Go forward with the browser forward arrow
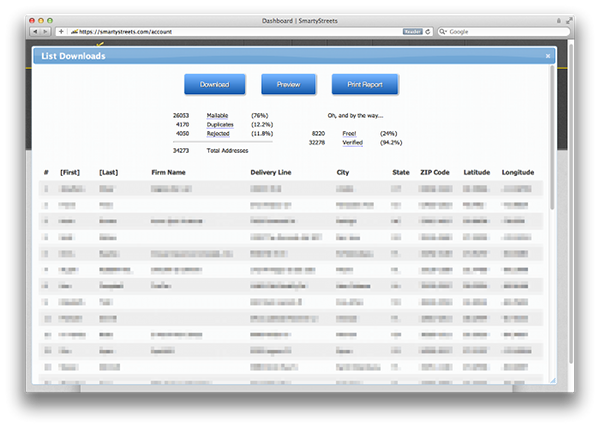 [46, 31]
